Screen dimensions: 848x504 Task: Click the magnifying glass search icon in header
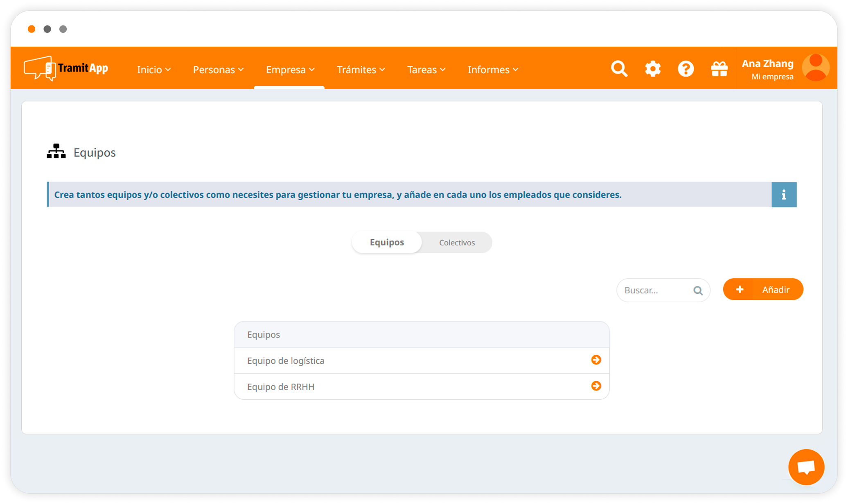click(619, 69)
